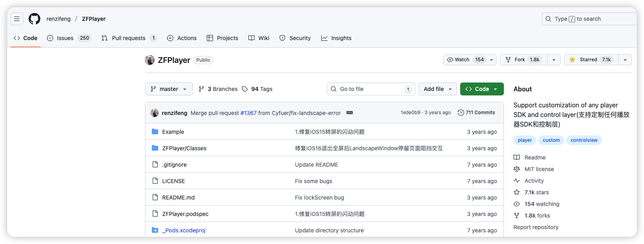Open the Actions tab
This screenshot has width=644, height=244.
pos(182,38)
